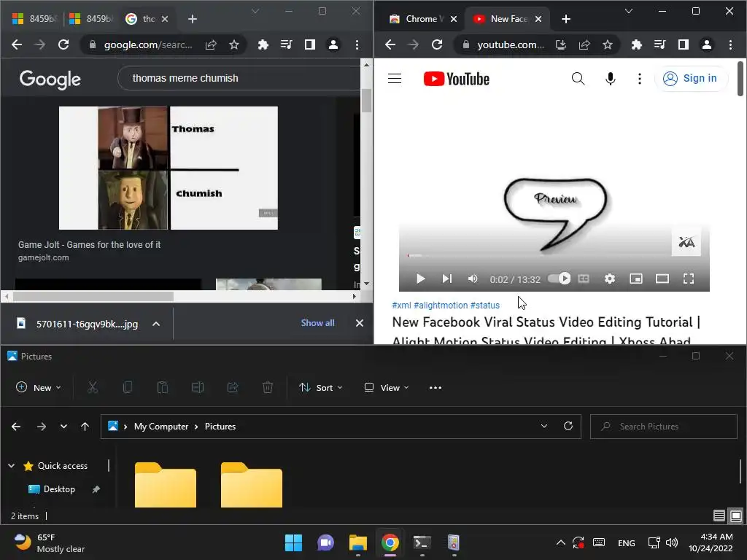The width and height of the screenshot is (747, 560).
Task: Click the #xml hashtag link
Action: pyautogui.click(x=401, y=306)
